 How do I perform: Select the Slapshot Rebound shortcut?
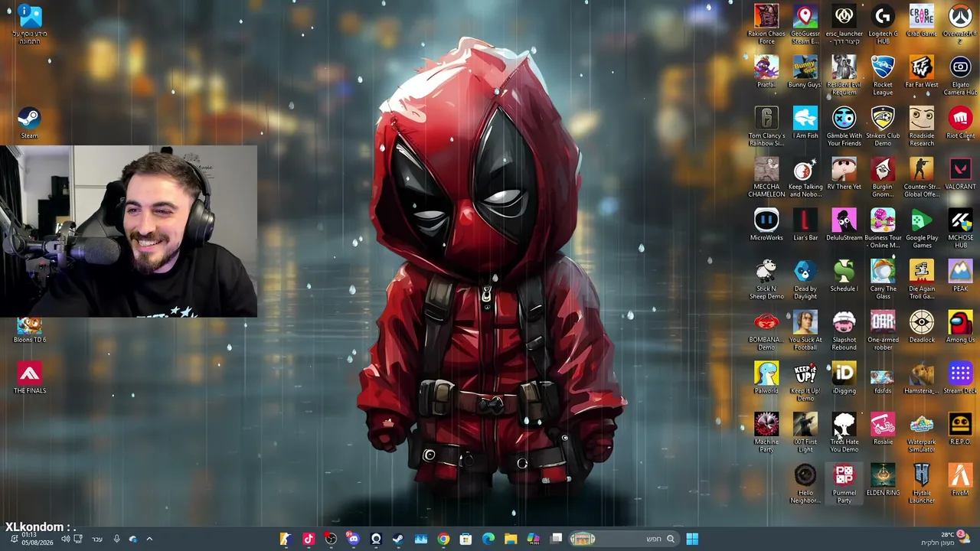coord(844,331)
